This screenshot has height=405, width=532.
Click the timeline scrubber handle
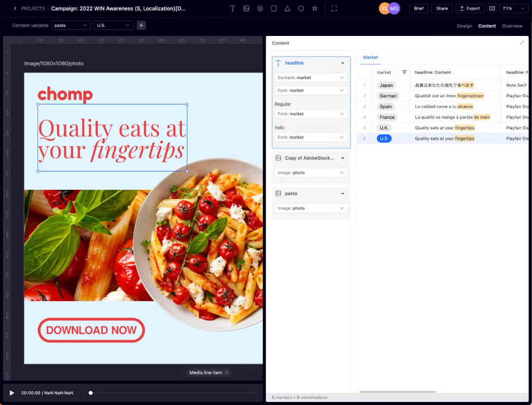(x=91, y=393)
